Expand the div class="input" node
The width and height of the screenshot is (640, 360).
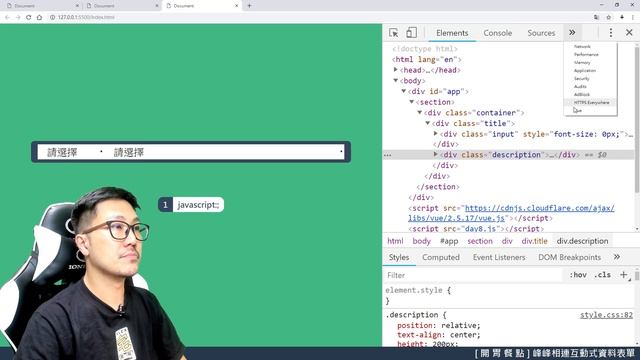coord(436,133)
